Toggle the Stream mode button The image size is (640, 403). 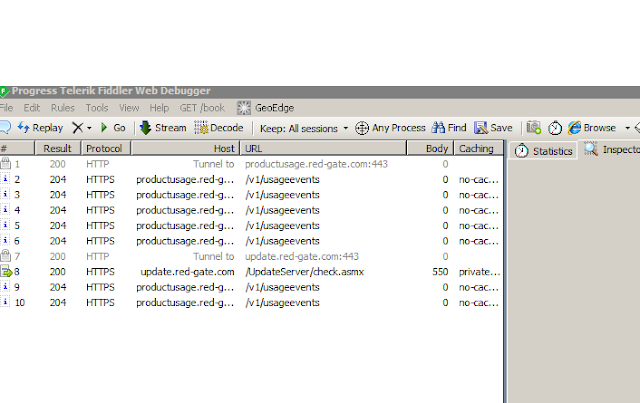(x=163, y=128)
